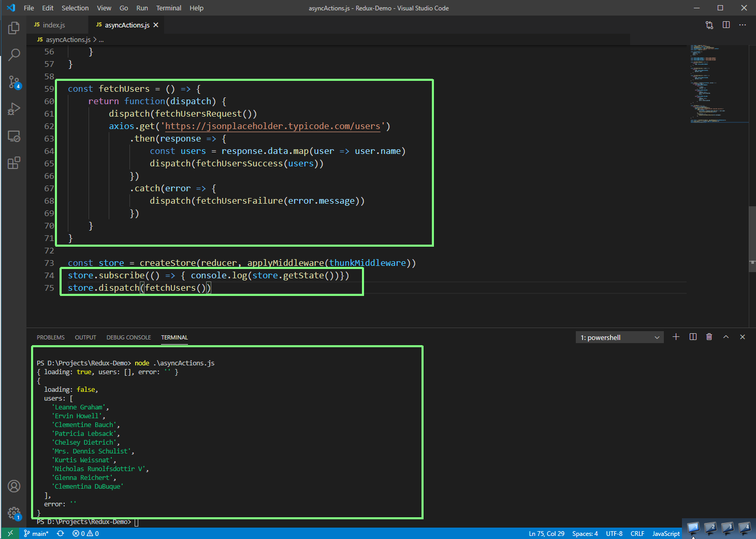The image size is (756, 539).
Task: Close the terminal panel
Action: click(743, 337)
